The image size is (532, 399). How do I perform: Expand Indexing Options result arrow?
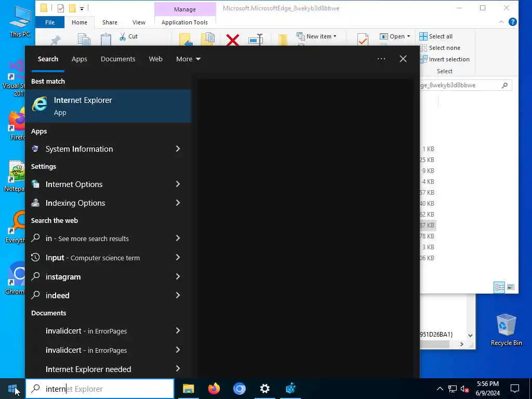tap(178, 203)
